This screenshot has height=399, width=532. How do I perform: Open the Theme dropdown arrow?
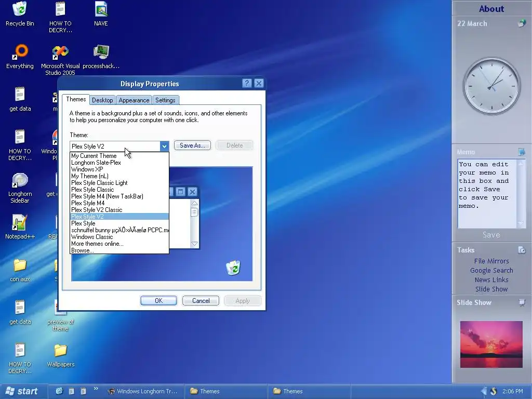164,146
